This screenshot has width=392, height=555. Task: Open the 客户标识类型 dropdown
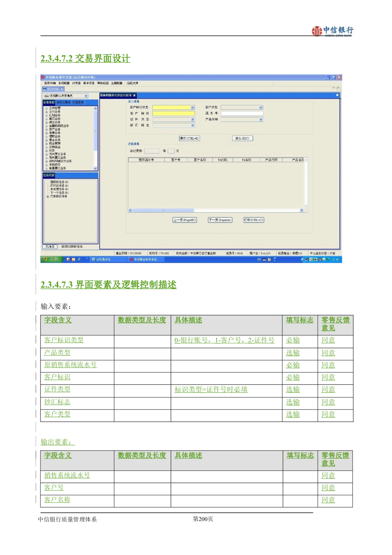point(192,107)
